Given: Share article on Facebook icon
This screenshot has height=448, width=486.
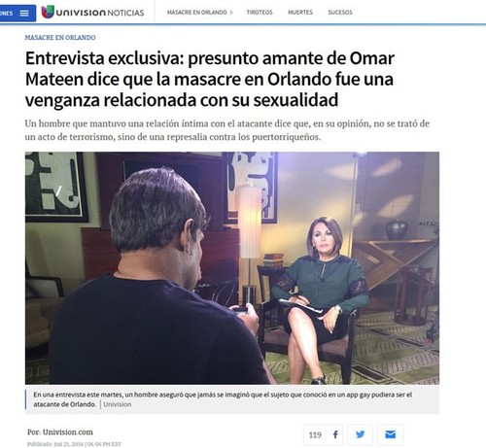Looking at the screenshot, I should coord(335,434).
